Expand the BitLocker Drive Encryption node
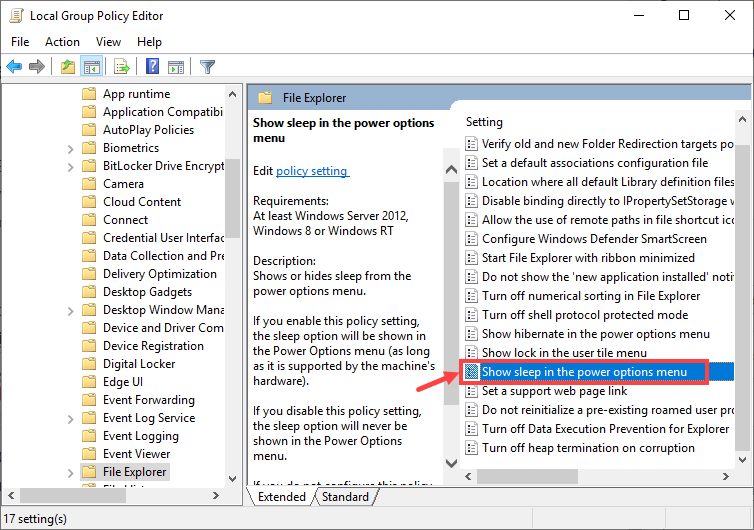The width and height of the screenshot is (754, 530). 70,166
